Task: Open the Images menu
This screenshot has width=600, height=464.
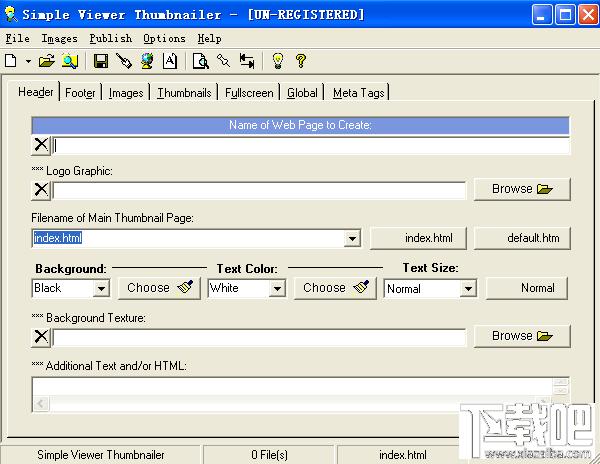Action: click(x=59, y=39)
